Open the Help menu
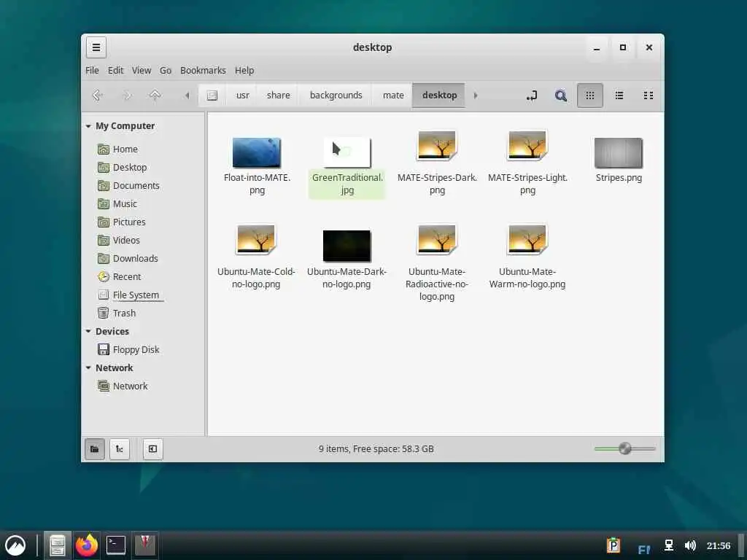 [x=244, y=71]
